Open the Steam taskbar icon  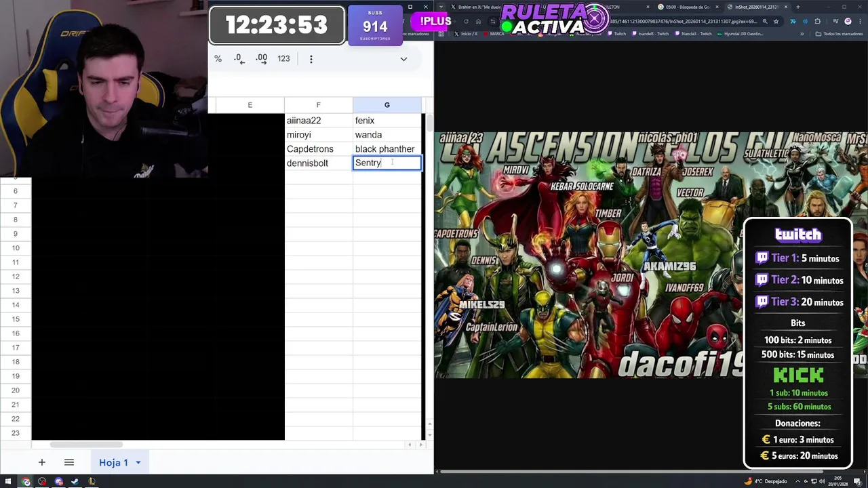point(75,482)
